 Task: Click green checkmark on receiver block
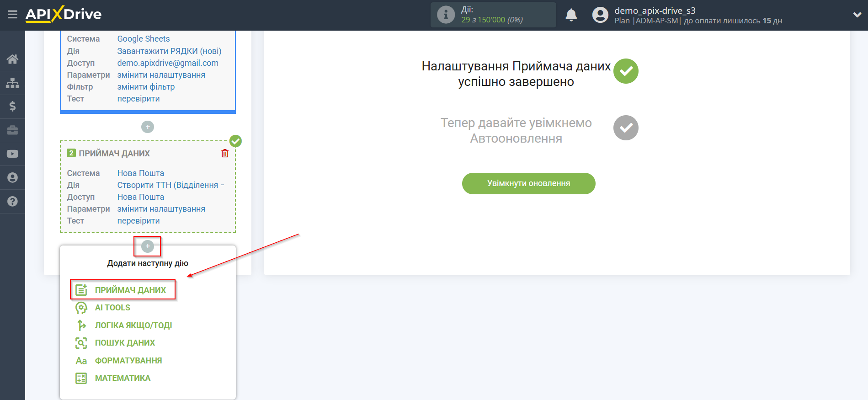pos(235,141)
